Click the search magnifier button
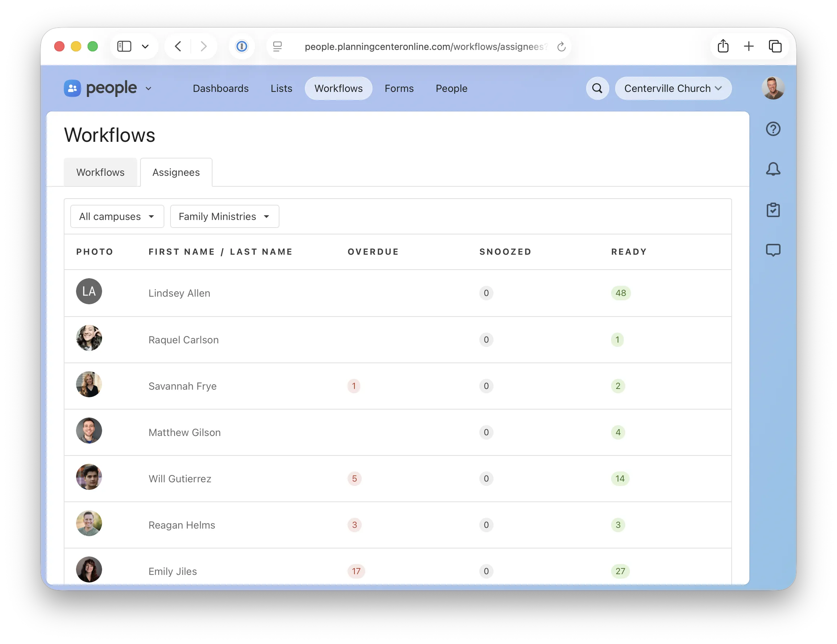The width and height of the screenshot is (837, 644). 597,89
